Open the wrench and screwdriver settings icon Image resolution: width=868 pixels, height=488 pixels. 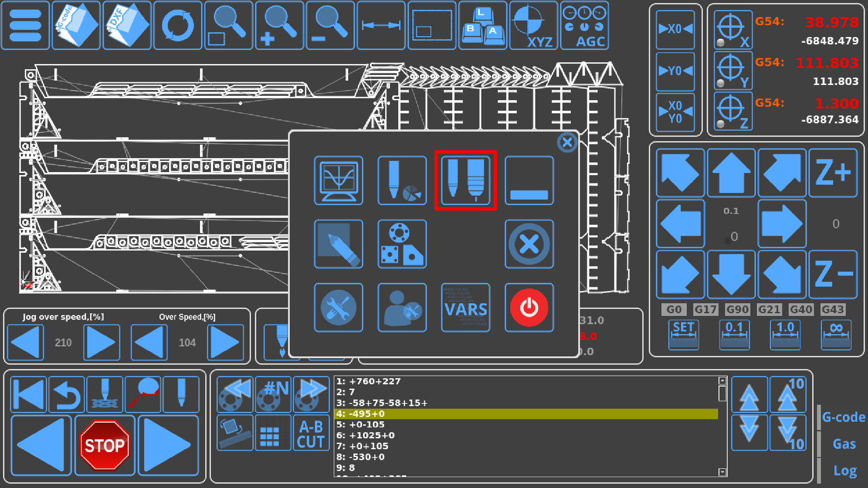click(x=339, y=308)
